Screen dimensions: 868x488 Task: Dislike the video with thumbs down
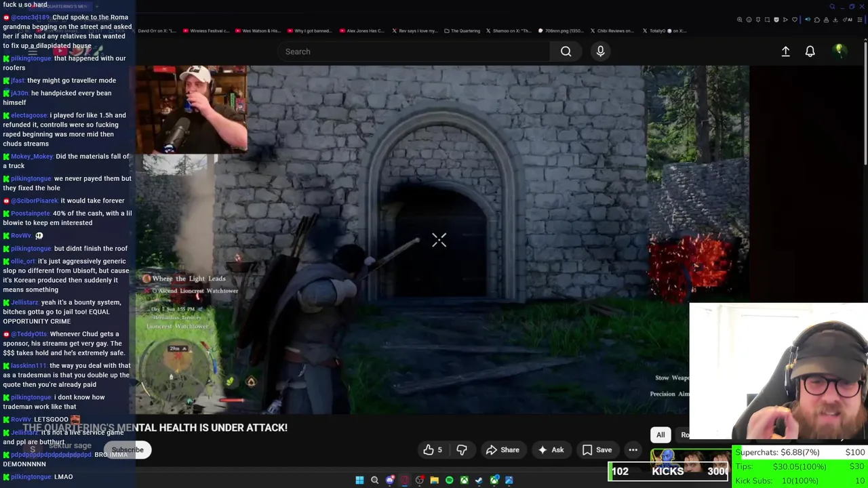[462, 450]
